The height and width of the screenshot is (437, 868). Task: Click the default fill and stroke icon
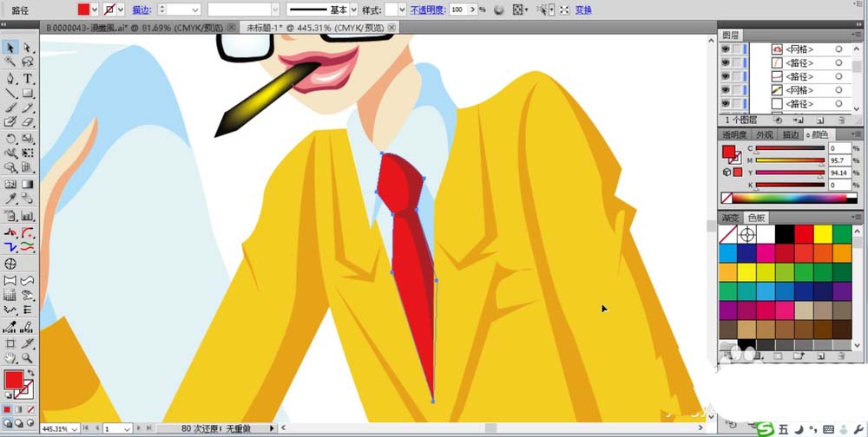(x=9, y=395)
